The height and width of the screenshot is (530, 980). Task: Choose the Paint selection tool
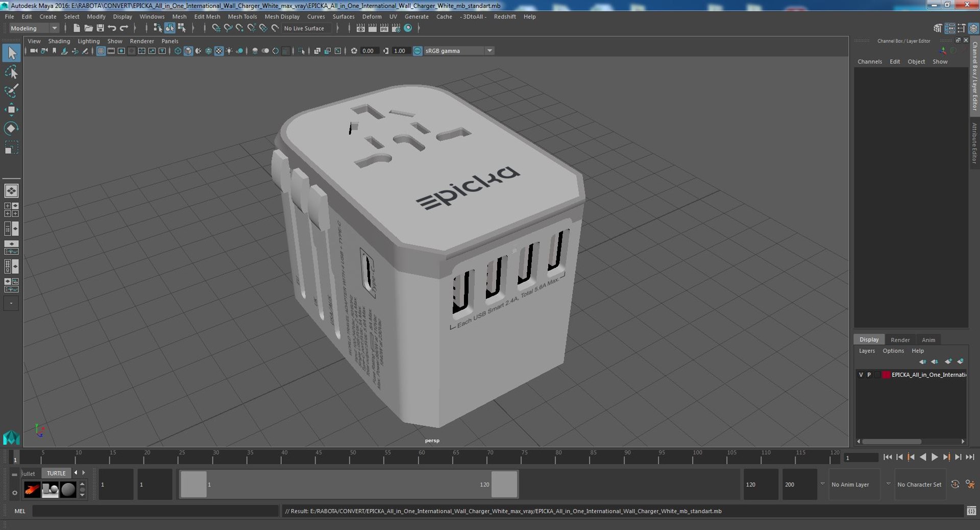11,91
